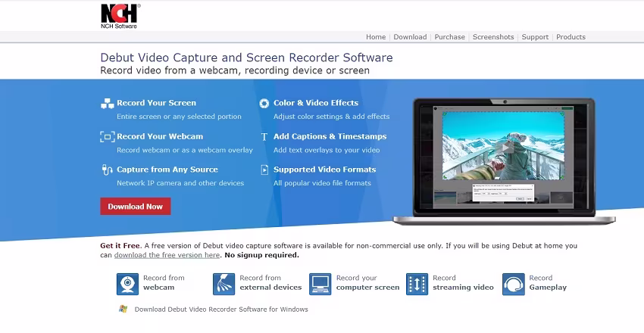Click the Record Gameplay headset icon

point(514,285)
